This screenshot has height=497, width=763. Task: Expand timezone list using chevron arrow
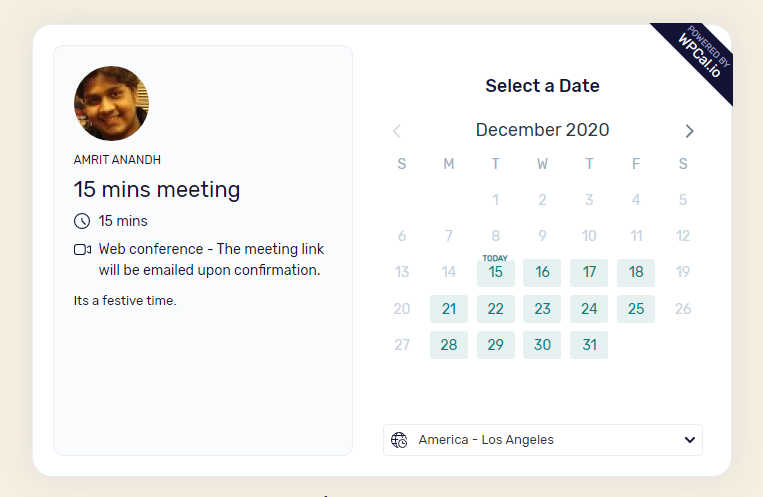[x=690, y=440]
